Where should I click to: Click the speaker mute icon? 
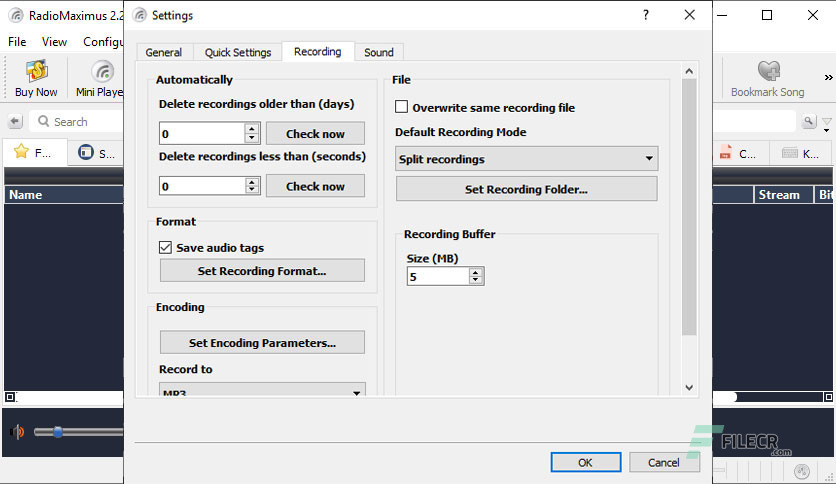[x=17, y=431]
